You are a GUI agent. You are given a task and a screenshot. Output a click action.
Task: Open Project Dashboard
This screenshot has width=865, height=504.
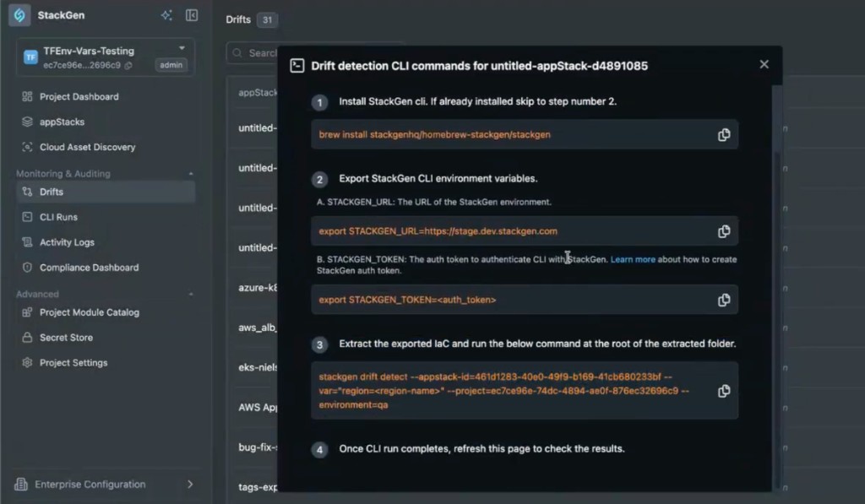tap(79, 96)
